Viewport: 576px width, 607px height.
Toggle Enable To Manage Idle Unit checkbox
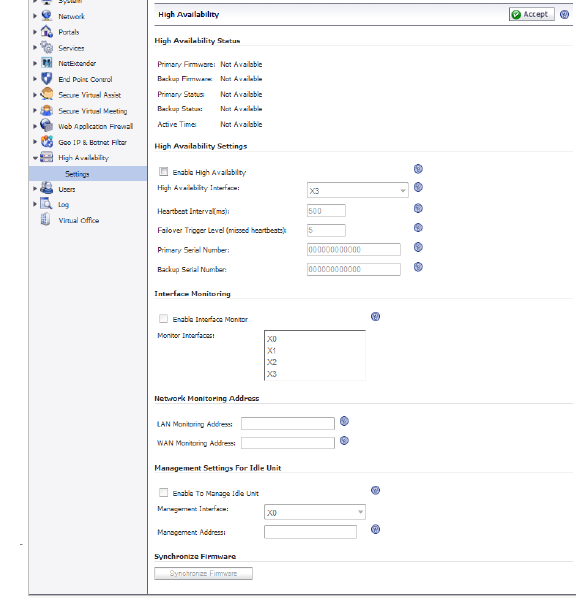coord(163,492)
